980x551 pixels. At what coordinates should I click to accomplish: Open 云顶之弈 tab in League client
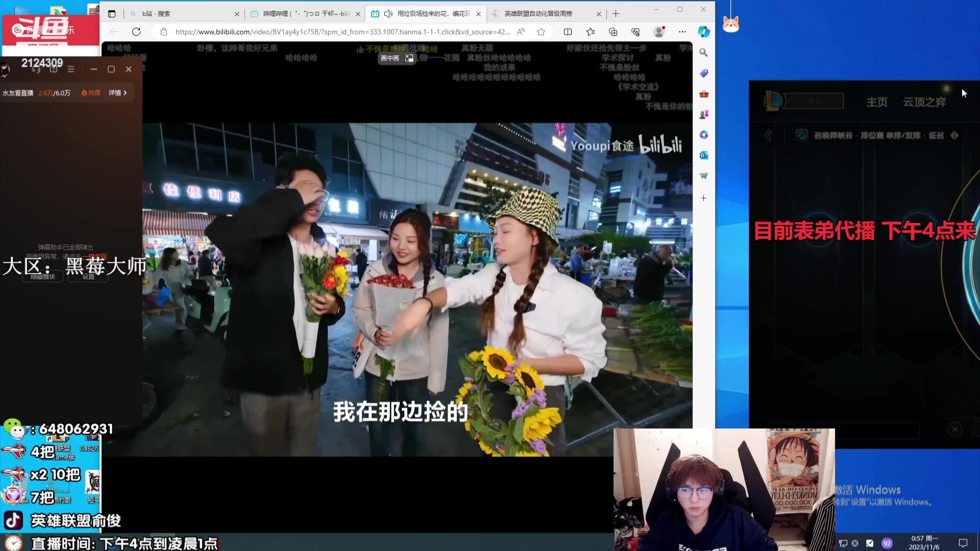click(x=924, y=102)
